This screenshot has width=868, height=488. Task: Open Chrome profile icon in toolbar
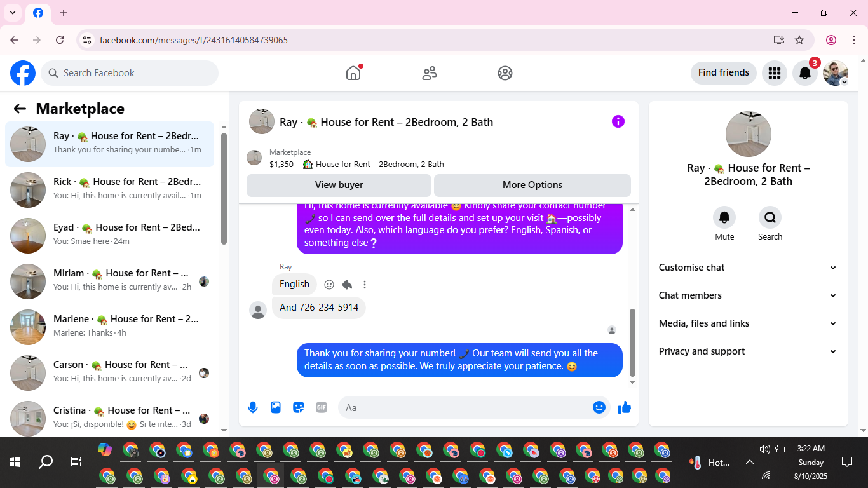pyautogui.click(x=831, y=40)
